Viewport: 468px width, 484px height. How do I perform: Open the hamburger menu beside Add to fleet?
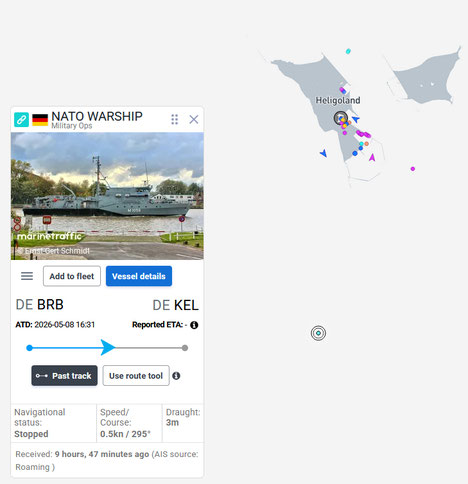coord(27,276)
